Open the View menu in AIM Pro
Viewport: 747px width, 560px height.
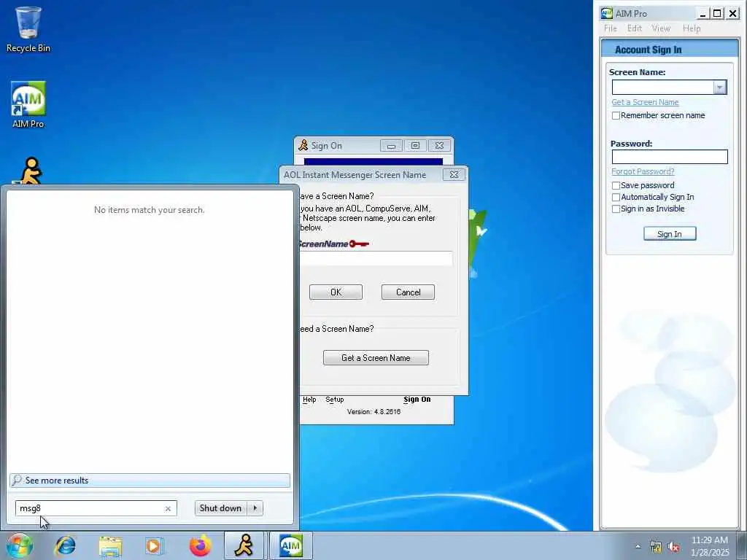(661, 28)
